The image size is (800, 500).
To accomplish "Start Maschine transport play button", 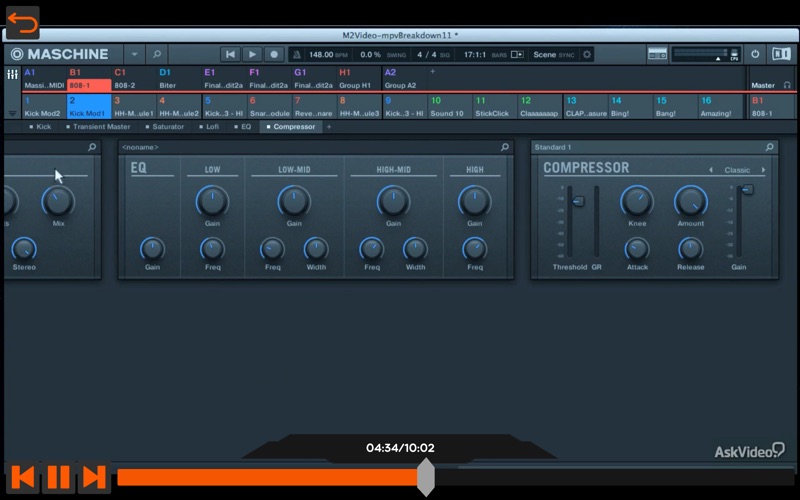I will [252, 54].
